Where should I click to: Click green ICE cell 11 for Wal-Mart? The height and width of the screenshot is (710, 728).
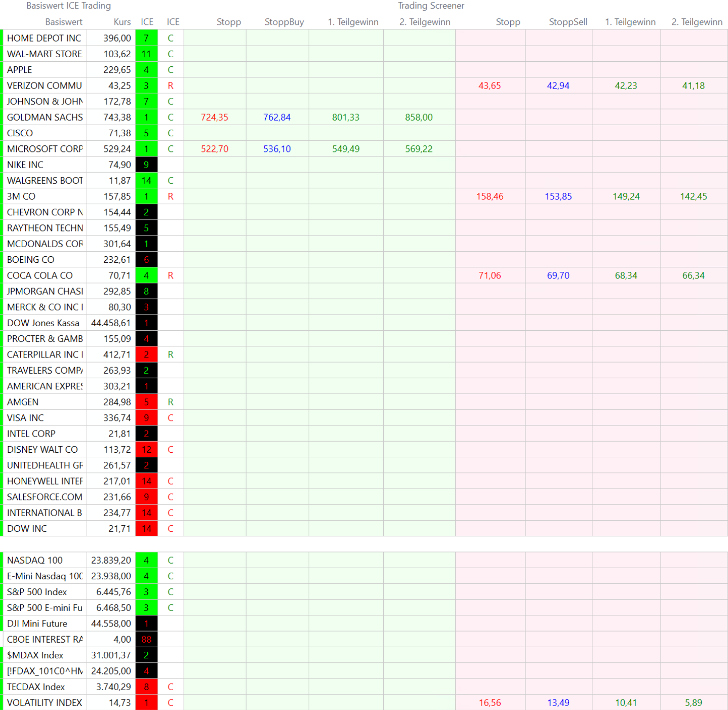tap(146, 54)
